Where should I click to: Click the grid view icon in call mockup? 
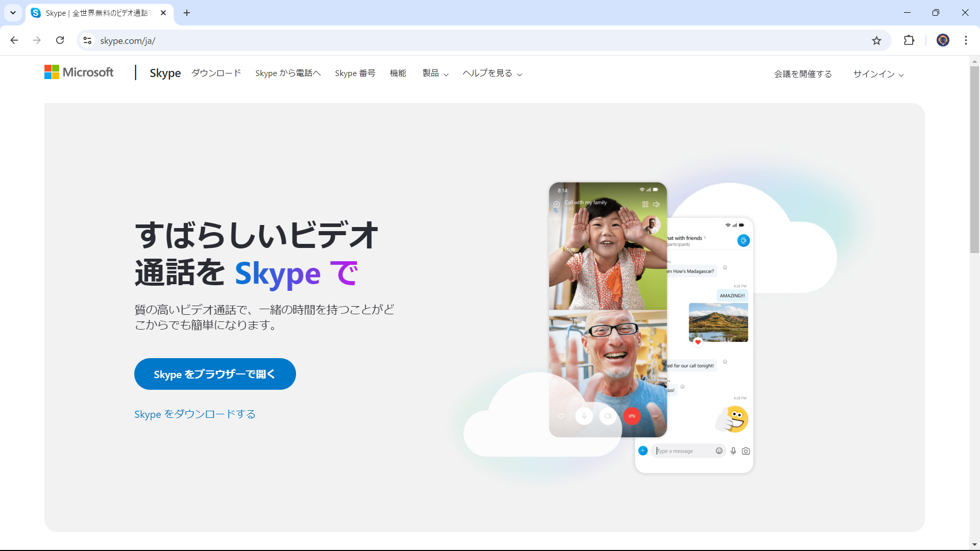645,204
